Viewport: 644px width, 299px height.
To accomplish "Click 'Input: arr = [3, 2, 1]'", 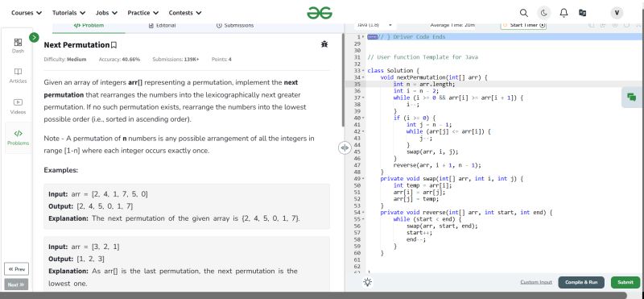I will [x=84, y=247].
